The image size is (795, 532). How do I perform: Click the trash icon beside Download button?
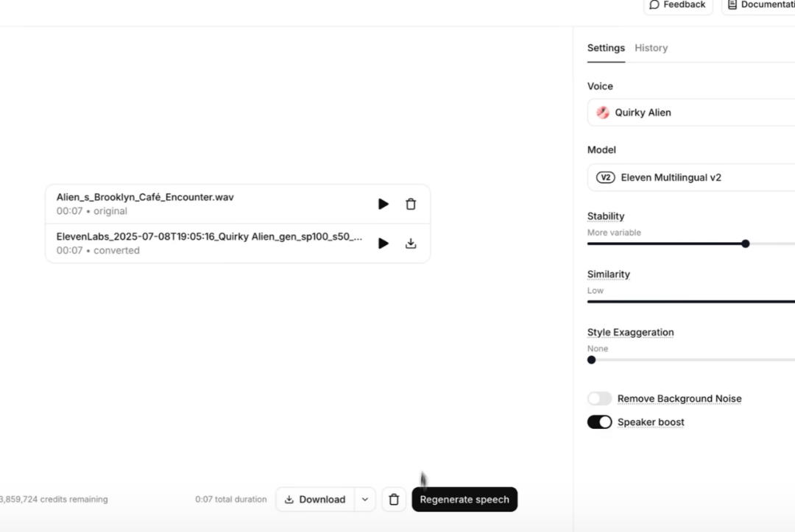point(394,500)
